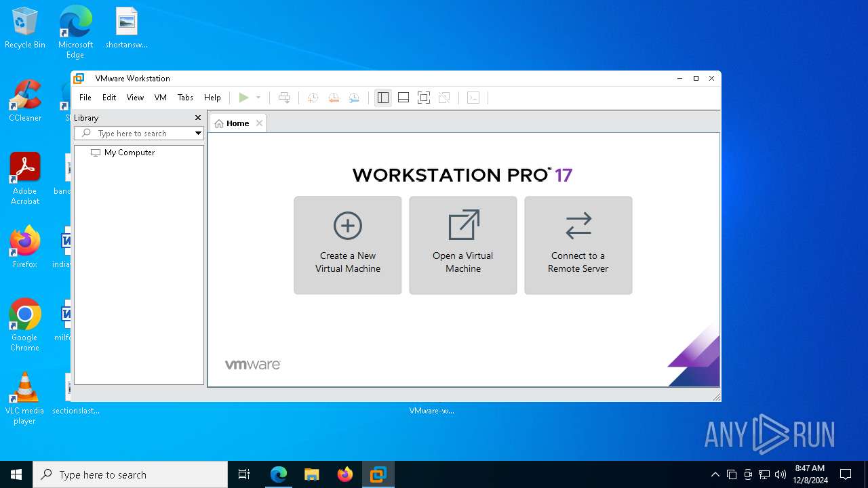
Task: Open Google Chrome desktop shortcut
Action: [25, 325]
